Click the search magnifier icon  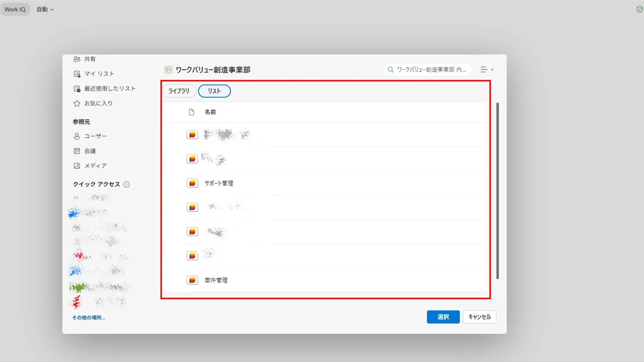[390, 70]
